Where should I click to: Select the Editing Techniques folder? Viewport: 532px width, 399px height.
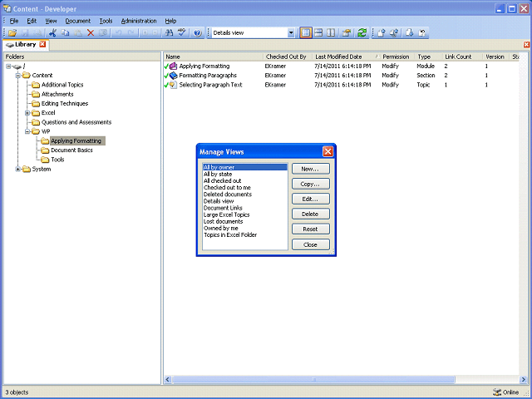65,103
